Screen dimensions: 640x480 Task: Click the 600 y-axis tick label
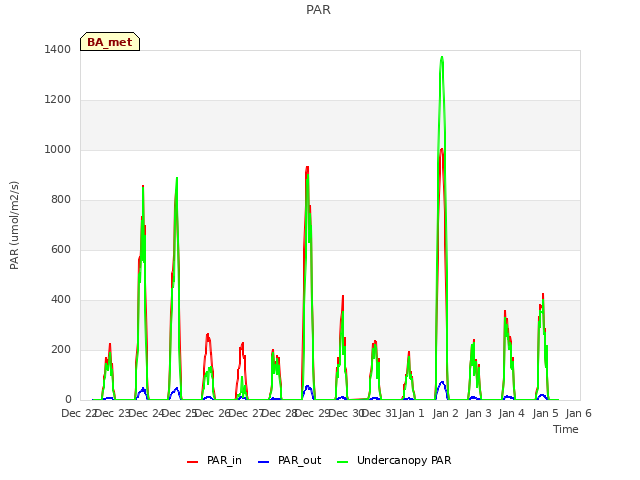(x=61, y=250)
